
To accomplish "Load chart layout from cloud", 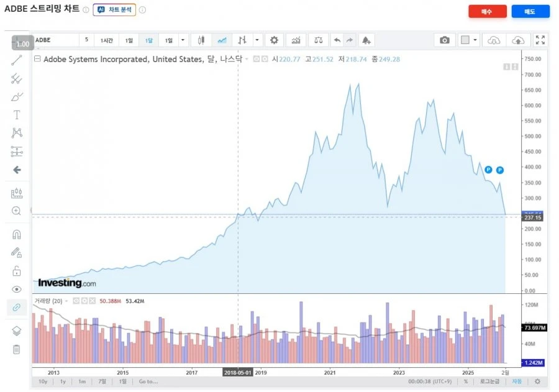I will pos(494,40).
